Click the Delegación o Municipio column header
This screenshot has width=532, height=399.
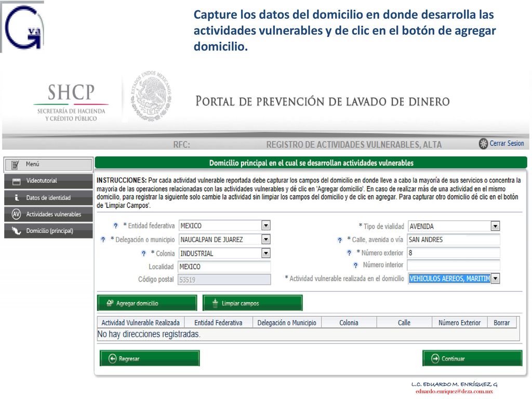[287, 323]
